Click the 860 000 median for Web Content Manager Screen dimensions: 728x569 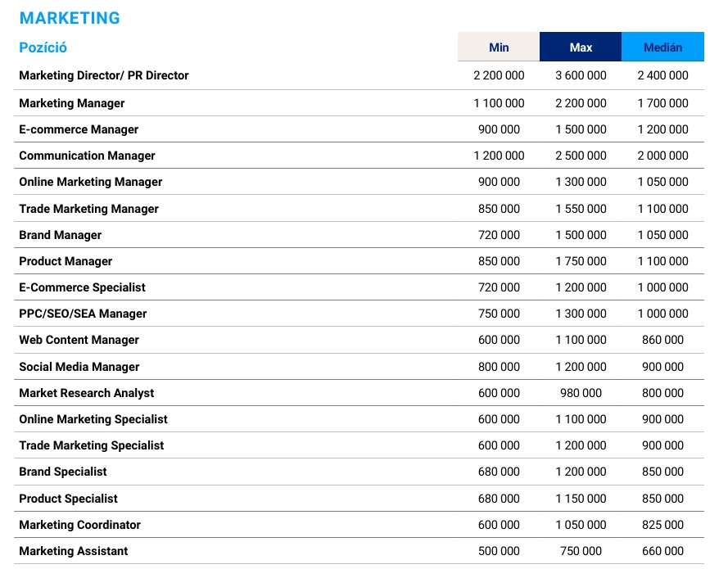tap(662, 340)
